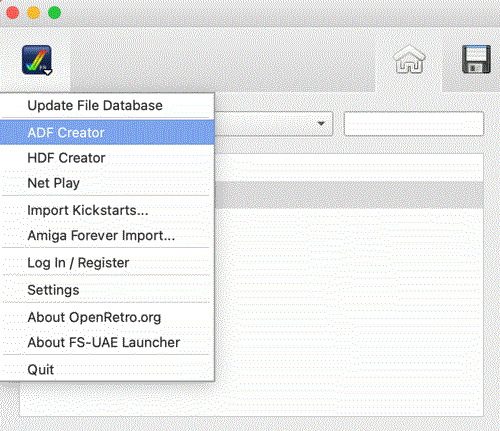Screen dimensions: 500x431
Task: Open the Home tab house icon
Action: coord(409,59)
